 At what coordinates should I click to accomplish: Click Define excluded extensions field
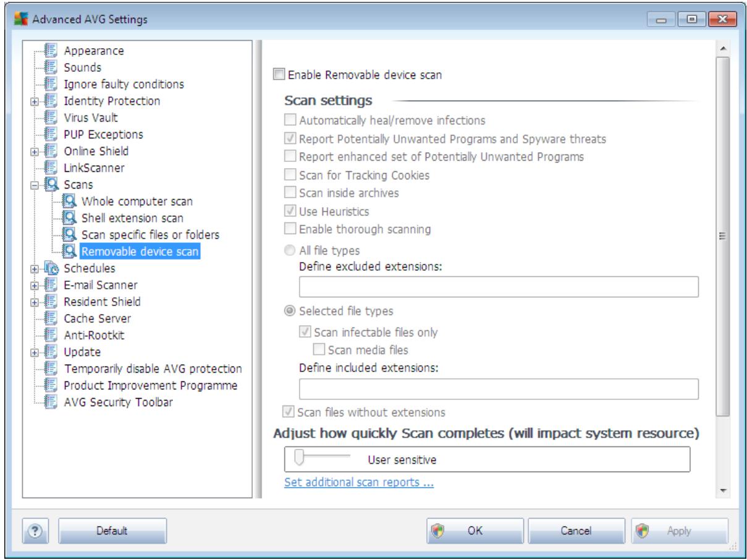[499, 287]
